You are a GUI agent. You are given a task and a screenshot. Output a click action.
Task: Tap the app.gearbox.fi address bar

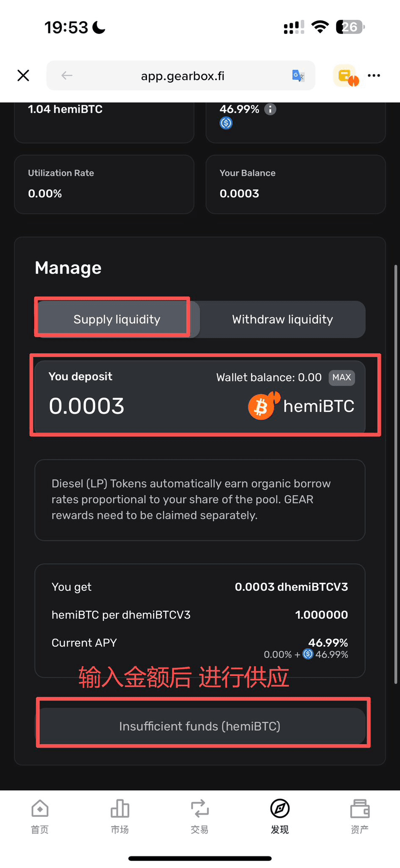(183, 76)
